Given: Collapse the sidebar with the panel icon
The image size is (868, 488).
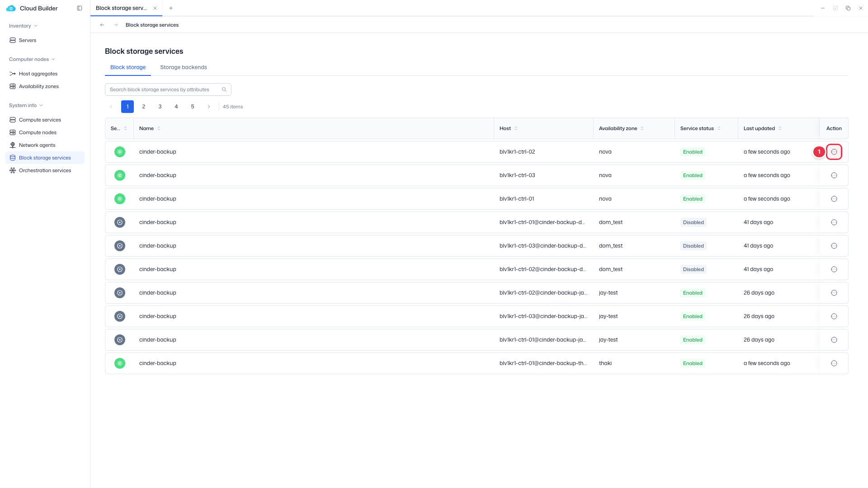Looking at the screenshot, I should (x=80, y=8).
